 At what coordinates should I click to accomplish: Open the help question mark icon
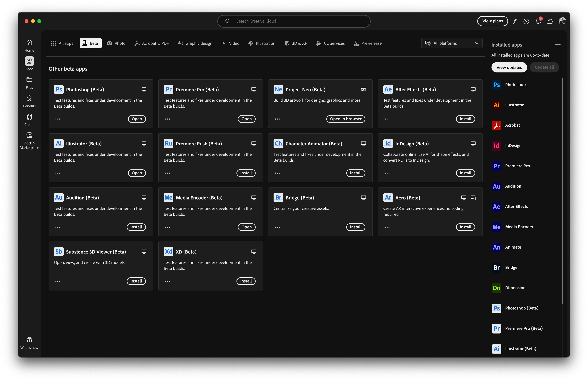tap(526, 21)
